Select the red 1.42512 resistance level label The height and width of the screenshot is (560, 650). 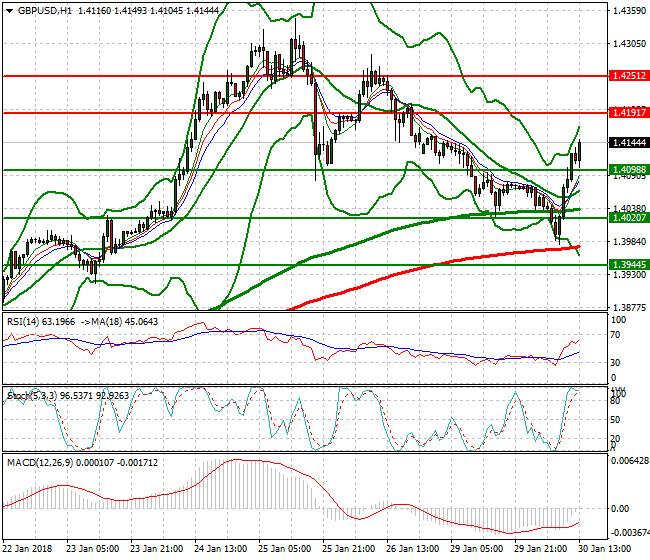tap(629, 76)
